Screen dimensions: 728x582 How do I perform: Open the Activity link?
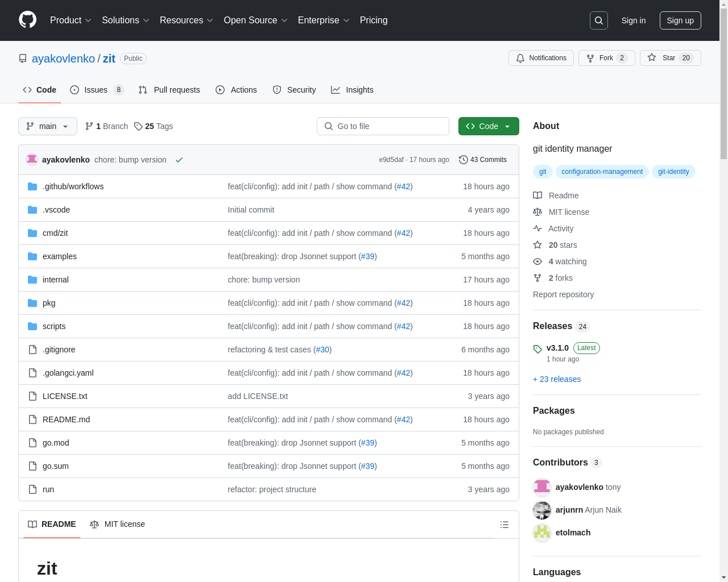tap(553, 228)
